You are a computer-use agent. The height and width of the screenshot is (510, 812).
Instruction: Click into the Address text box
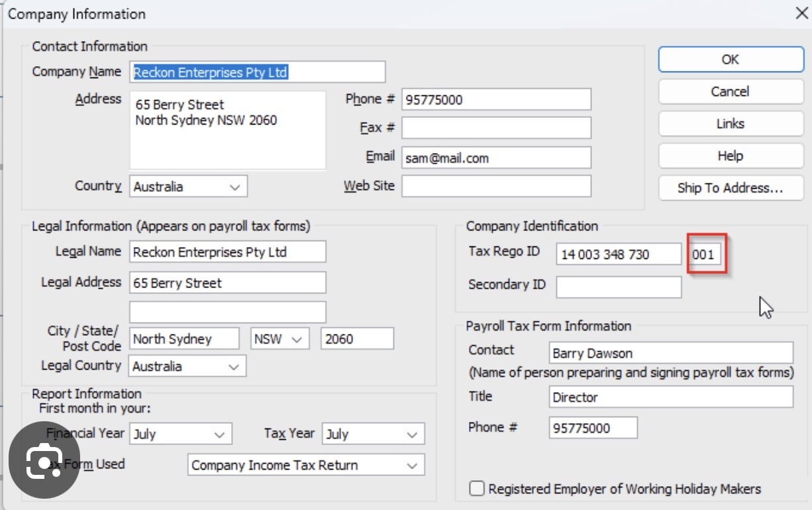[227, 130]
